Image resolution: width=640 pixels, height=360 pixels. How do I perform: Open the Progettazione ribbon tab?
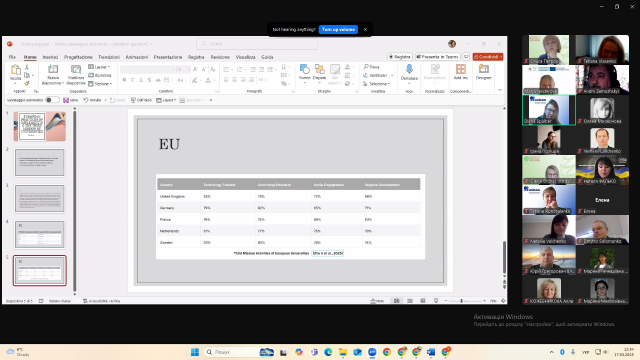coord(78,57)
